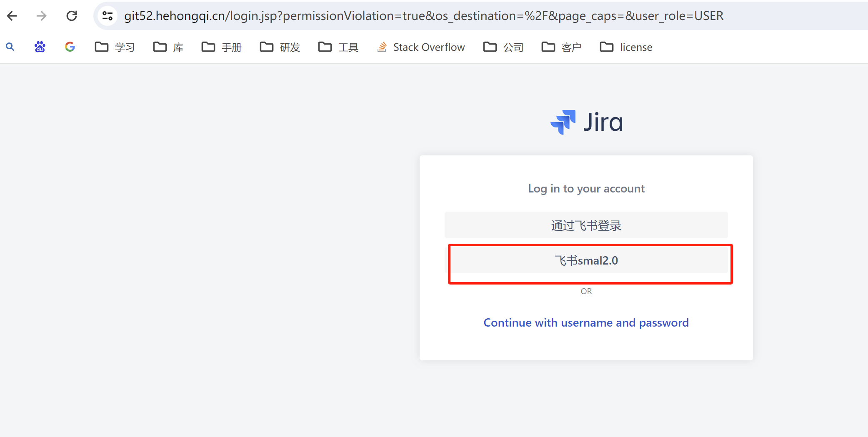
Task: Expand the 手册 bookmark folder
Action: point(222,47)
